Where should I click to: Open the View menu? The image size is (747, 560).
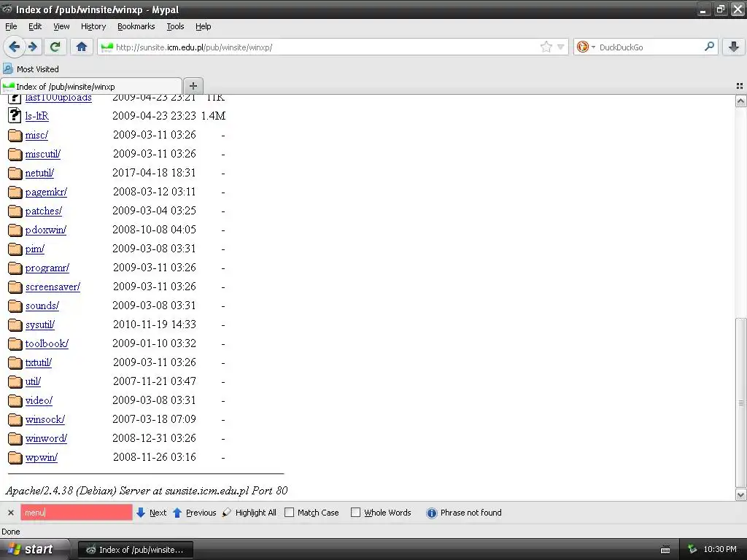[61, 26]
